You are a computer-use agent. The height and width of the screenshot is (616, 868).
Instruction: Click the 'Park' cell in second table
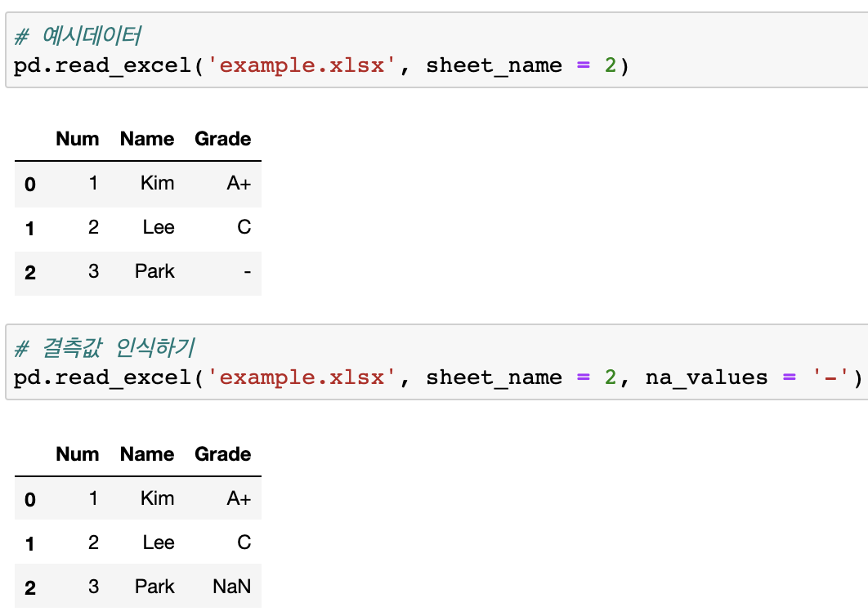[154, 587]
